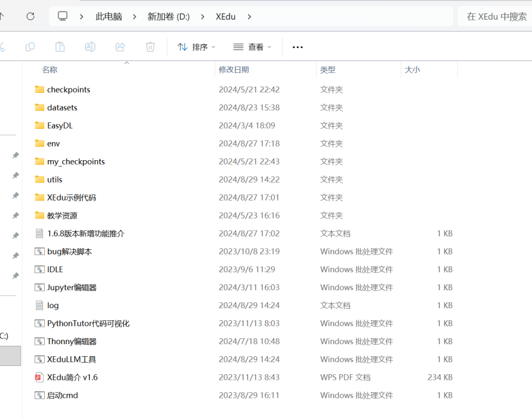Sort by 类型 column header
The image size is (532, 419).
click(x=328, y=70)
